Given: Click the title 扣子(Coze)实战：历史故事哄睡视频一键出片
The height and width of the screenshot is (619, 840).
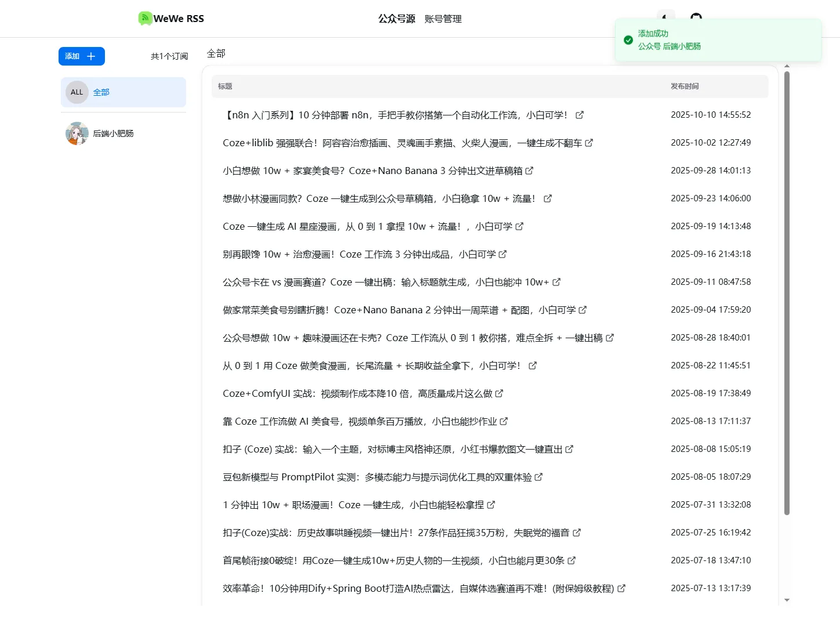Looking at the screenshot, I should pyautogui.click(x=396, y=533).
